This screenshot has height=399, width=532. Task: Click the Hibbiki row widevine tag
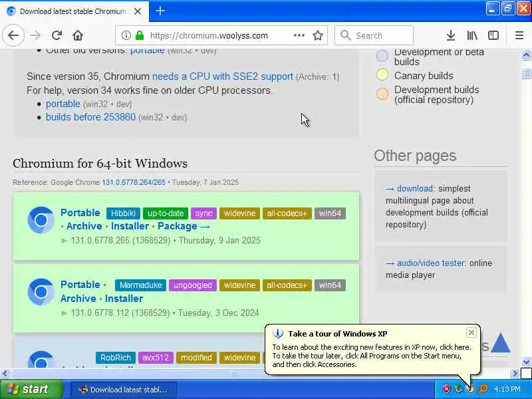click(239, 213)
